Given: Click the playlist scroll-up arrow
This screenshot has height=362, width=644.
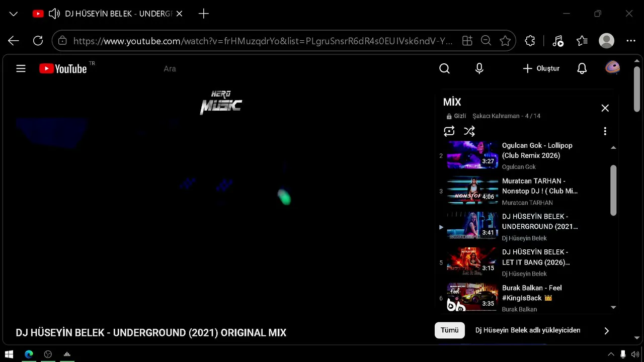Looking at the screenshot, I should (613, 148).
